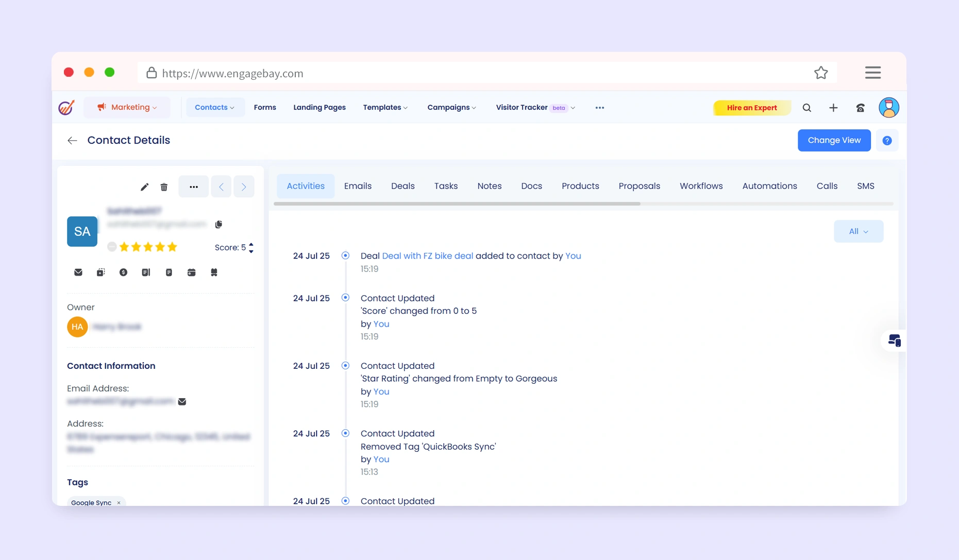Open the Workflows tab
Image resolution: width=959 pixels, height=560 pixels.
[x=701, y=186]
